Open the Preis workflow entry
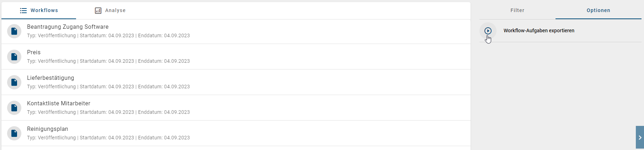 point(34,52)
